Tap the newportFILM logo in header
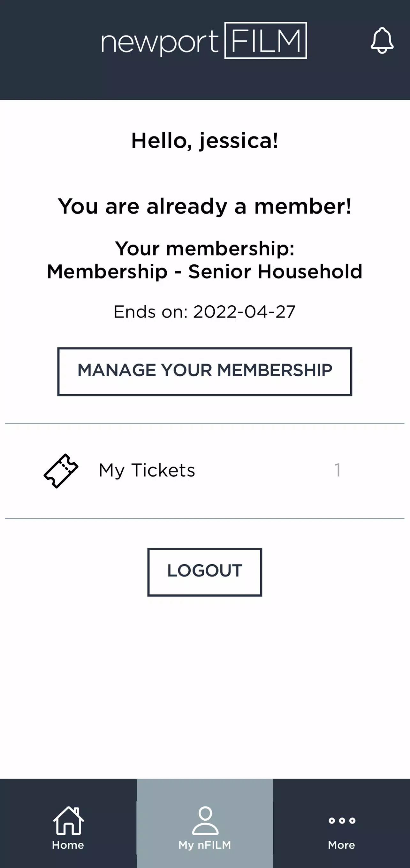The height and width of the screenshot is (868, 410). (204, 40)
